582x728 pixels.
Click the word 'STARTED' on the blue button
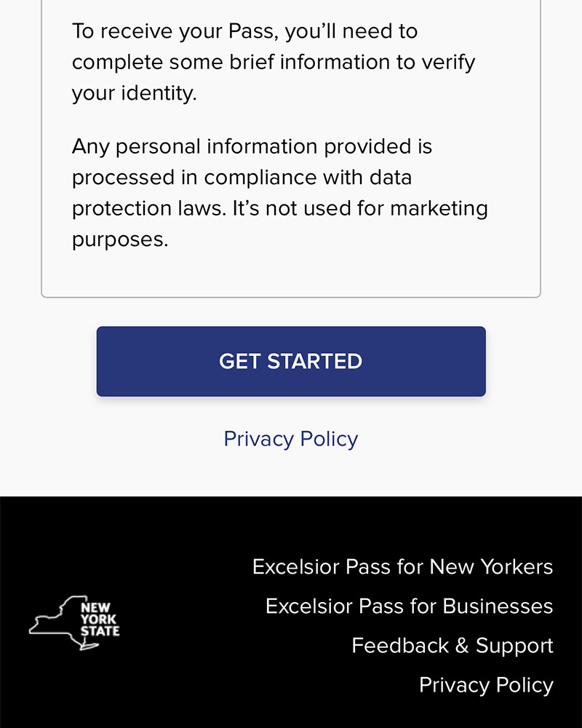(315, 361)
